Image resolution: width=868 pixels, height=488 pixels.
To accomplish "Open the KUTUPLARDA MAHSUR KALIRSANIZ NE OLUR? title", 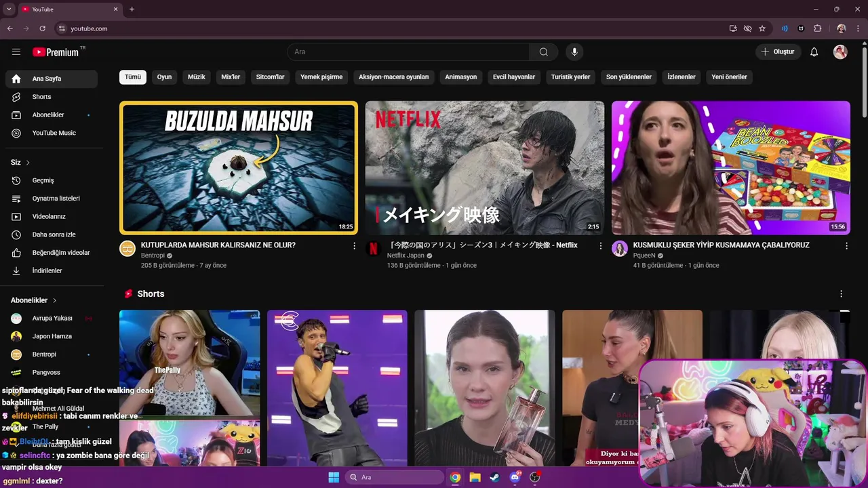I will pyautogui.click(x=218, y=245).
